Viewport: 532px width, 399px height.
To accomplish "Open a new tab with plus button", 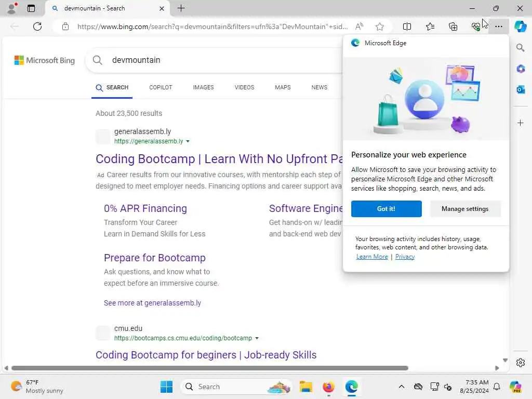I will click(181, 8).
